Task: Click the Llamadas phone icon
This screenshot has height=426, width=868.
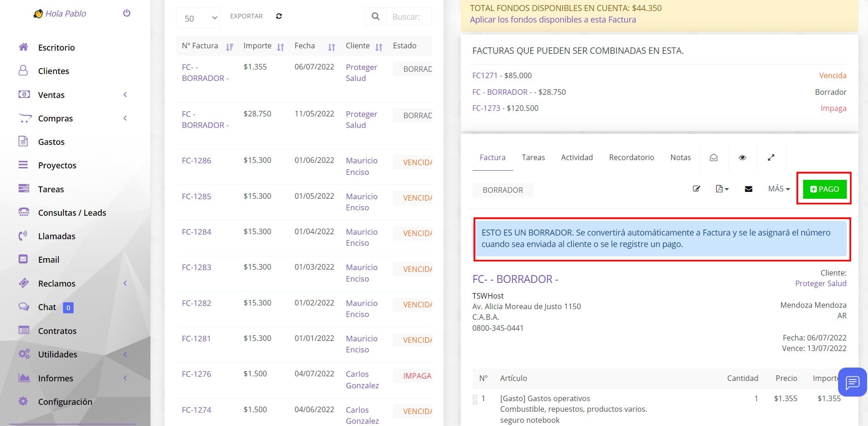Action: [23, 236]
